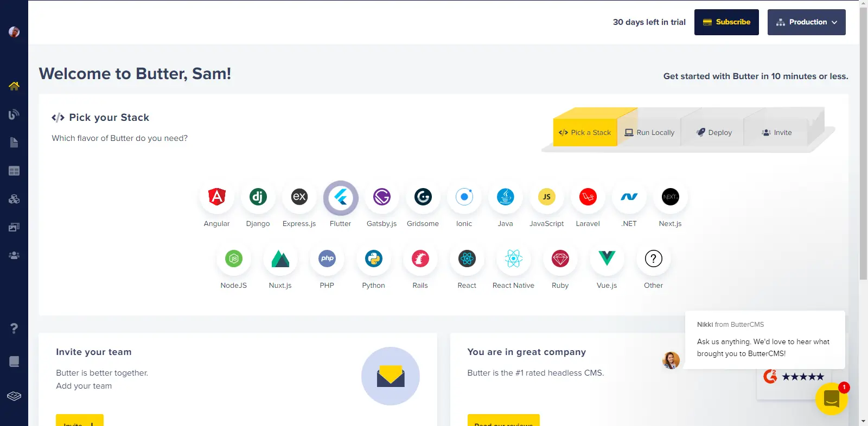Choose the Django framework icon
The height and width of the screenshot is (426, 868).
click(x=258, y=197)
